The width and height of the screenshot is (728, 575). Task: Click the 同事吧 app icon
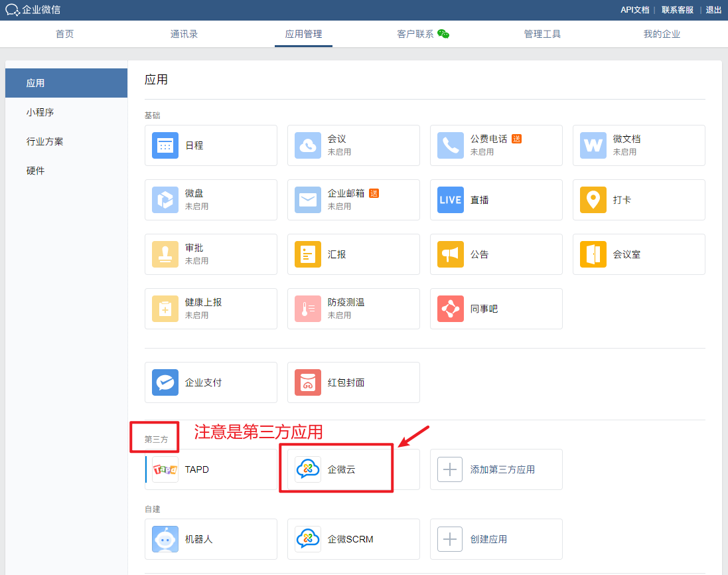[x=451, y=309]
